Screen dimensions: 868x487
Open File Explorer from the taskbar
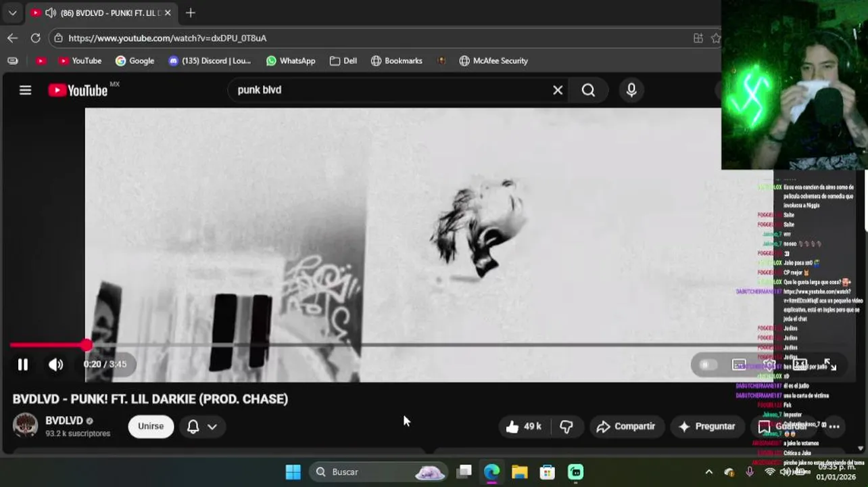(519, 471)
